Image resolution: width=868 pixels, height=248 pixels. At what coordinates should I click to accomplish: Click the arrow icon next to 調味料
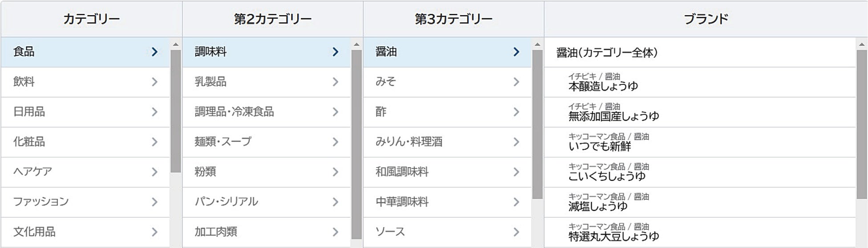(x=335, y=52)
